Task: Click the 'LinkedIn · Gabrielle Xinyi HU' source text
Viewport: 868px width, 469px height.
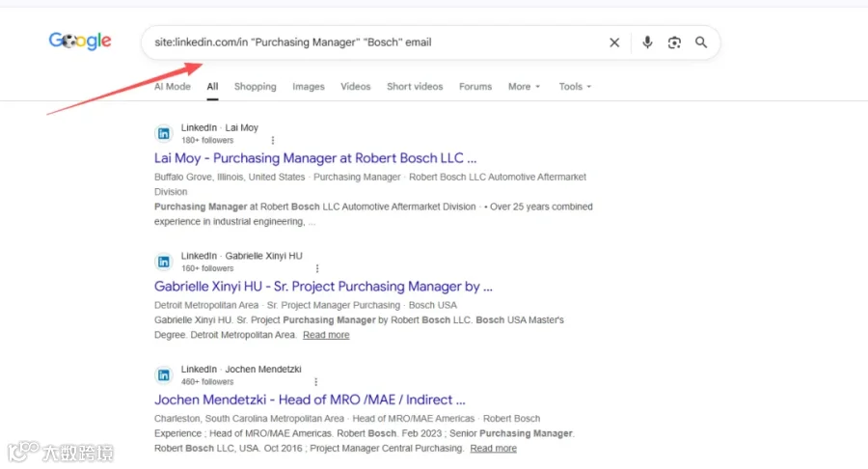Action: click(x=242, y=256)
